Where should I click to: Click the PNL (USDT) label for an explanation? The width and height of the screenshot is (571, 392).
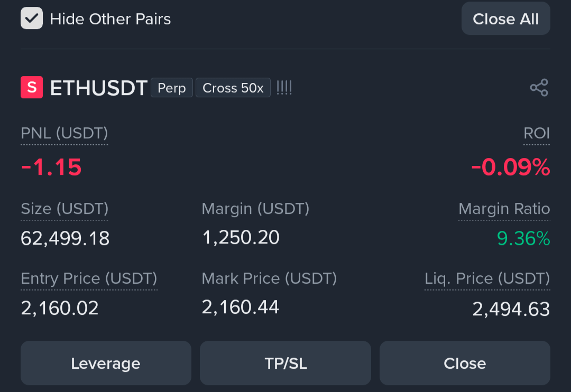tap(65, 134)
